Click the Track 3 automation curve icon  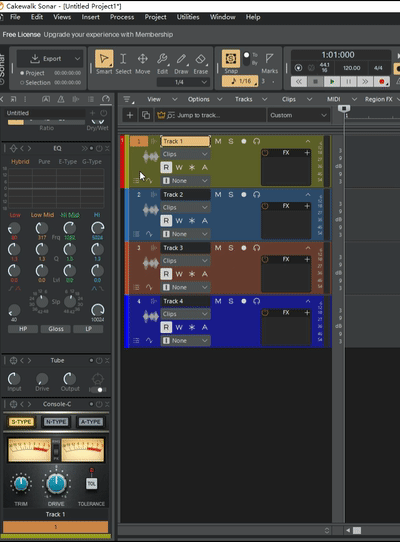149,287
